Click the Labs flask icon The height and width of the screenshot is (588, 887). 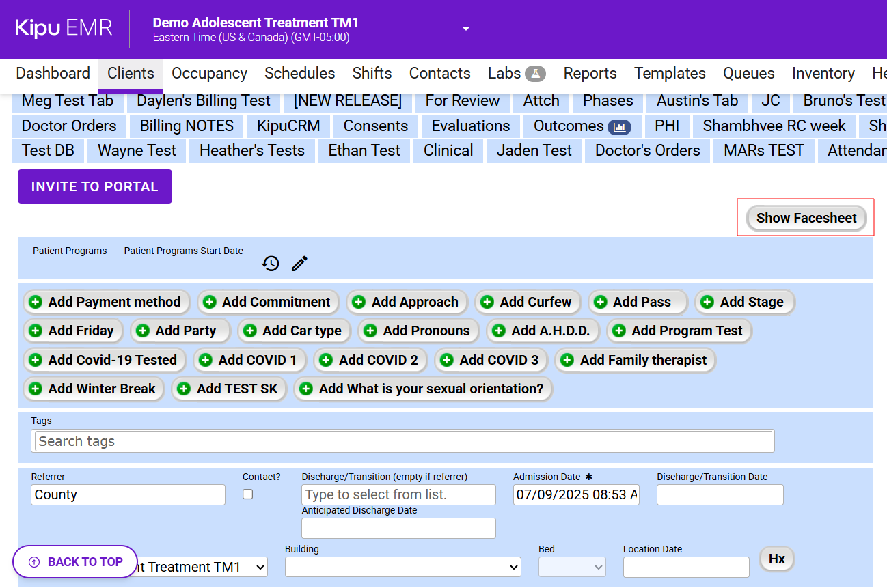pos(535,74)
